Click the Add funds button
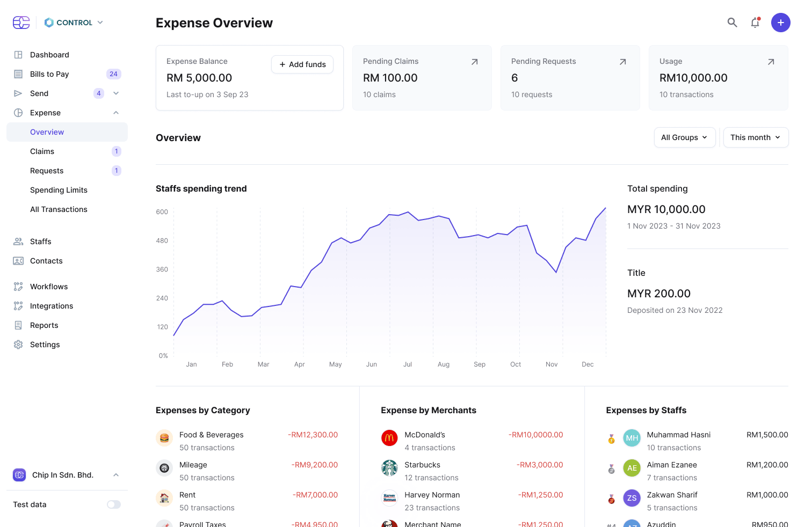 pos(302,64)
